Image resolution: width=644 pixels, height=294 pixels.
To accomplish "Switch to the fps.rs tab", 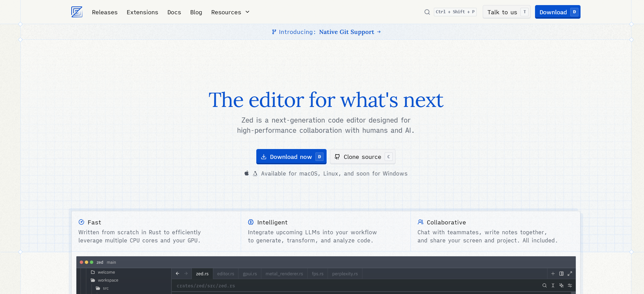I will click(318, 274).
